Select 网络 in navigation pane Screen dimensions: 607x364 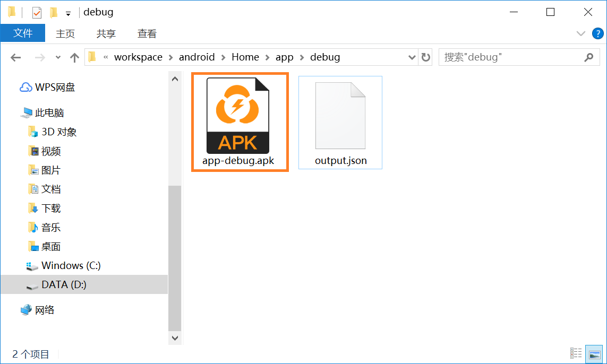click(38, 310)
